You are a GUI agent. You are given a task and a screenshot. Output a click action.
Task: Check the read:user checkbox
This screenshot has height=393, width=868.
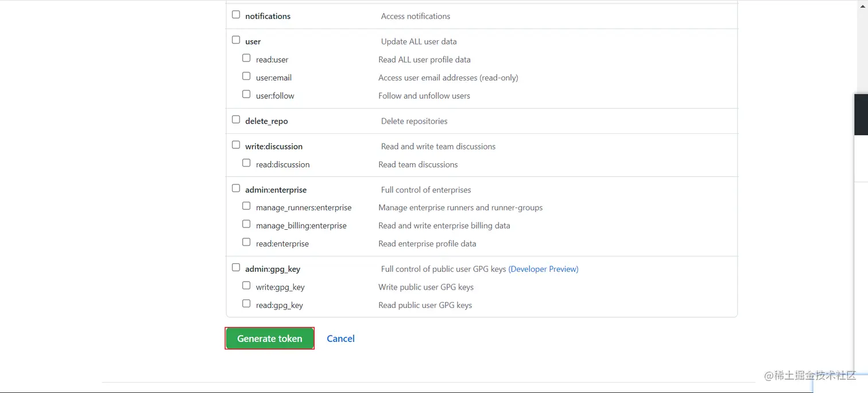pos(246,58)
